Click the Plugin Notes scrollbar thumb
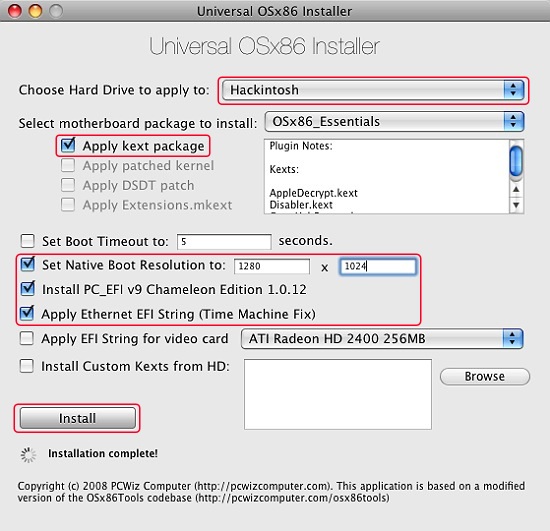This screenshot has width=550, height=531. (x=516, y=161)
